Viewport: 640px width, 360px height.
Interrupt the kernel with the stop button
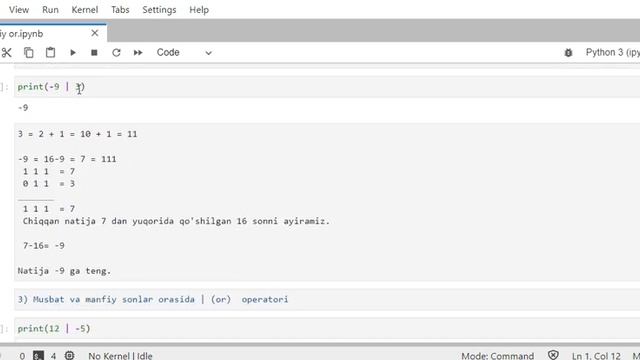tap(94, 53)
